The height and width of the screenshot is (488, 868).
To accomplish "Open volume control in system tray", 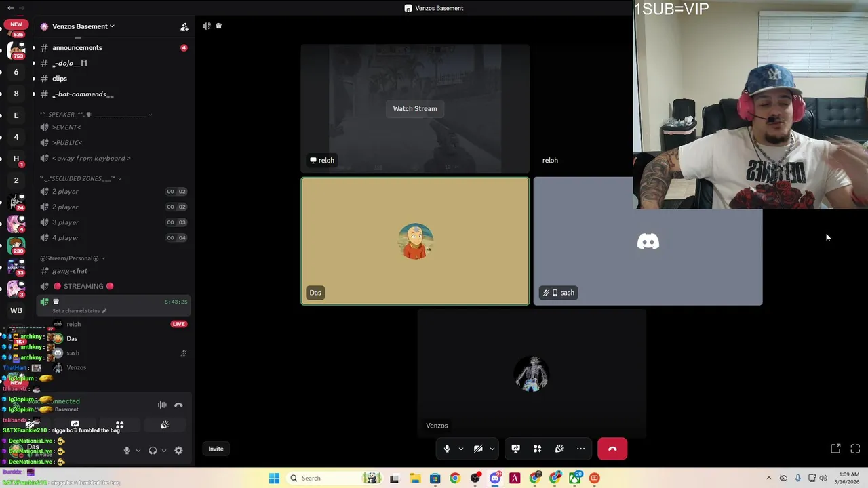I will pyautogui.click(x=823, y=479).
